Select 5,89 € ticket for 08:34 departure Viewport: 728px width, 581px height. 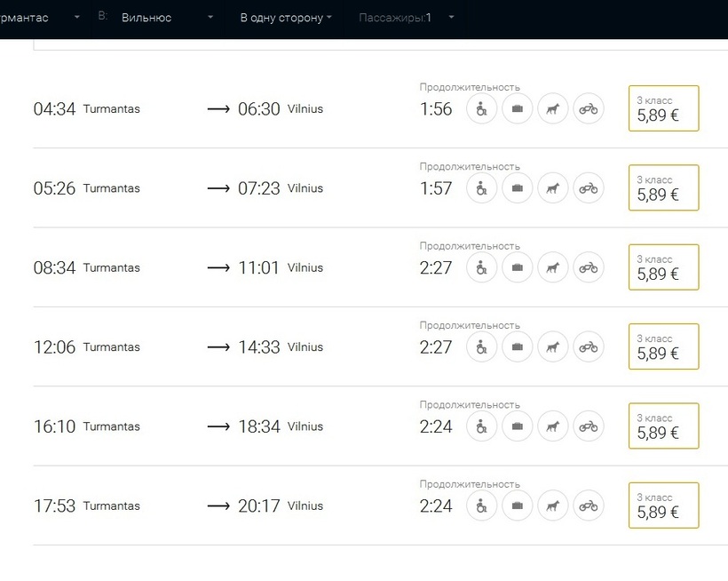click(x=663, y=267)
